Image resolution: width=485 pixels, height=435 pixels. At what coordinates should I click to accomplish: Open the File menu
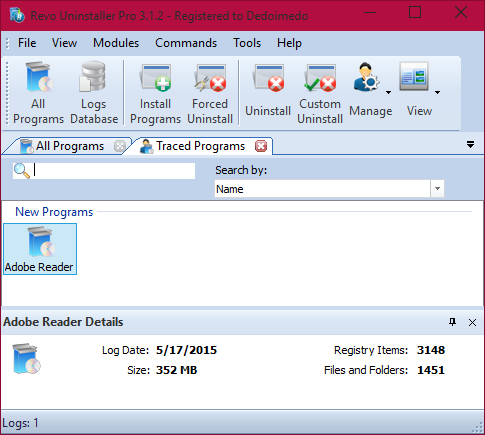[x=27, y=43]
